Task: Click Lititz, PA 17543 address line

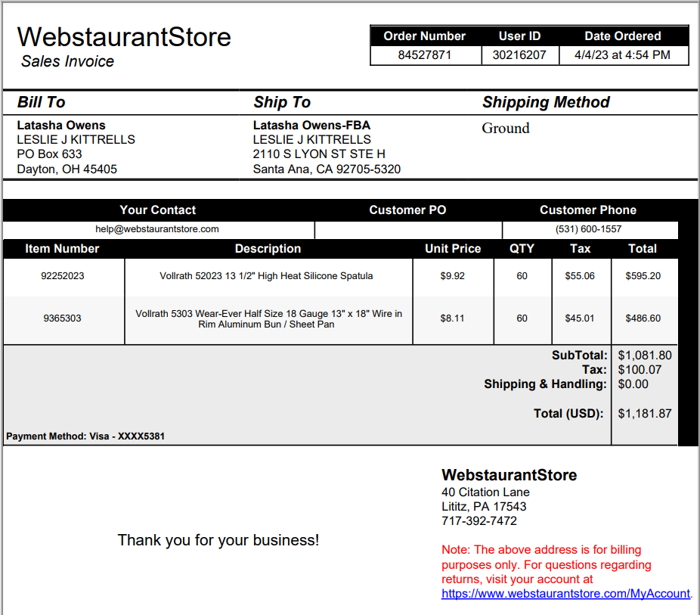Action: (x=484, y=507)
